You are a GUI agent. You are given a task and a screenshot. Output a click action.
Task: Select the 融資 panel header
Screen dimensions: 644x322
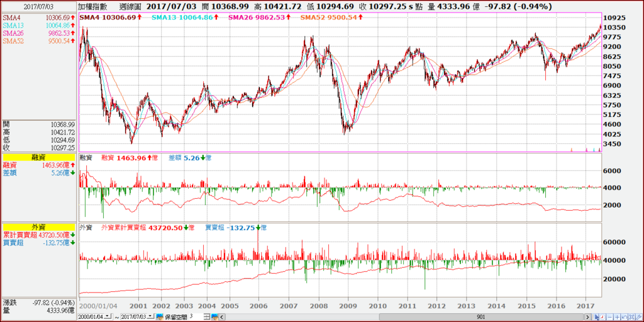point(38,157)
